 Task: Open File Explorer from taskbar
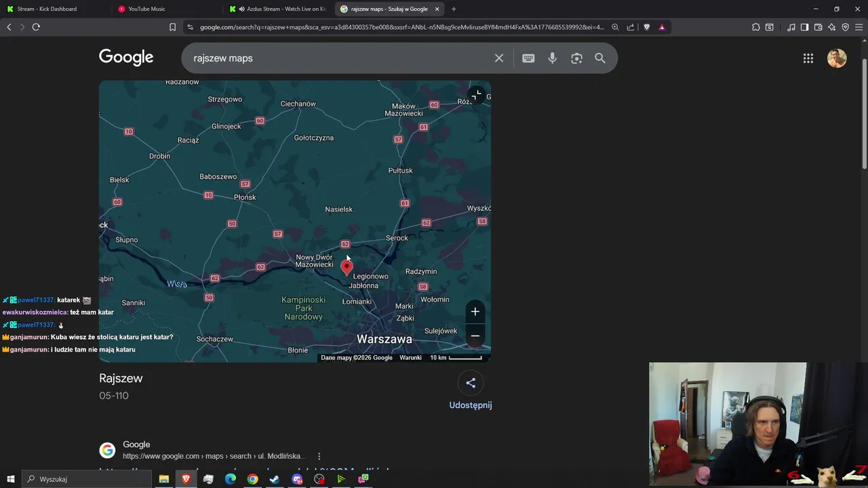pyautogui.click(x=163, y=479)
